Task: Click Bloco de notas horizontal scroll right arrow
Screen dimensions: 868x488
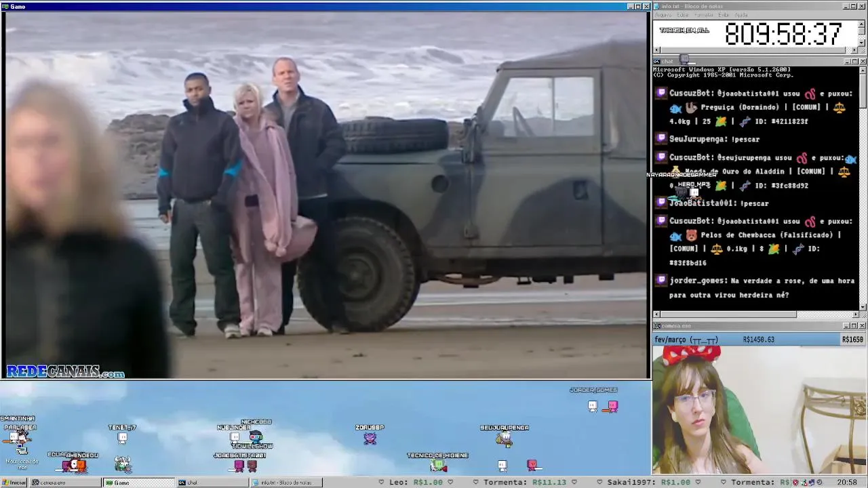Action: (854, 50)
